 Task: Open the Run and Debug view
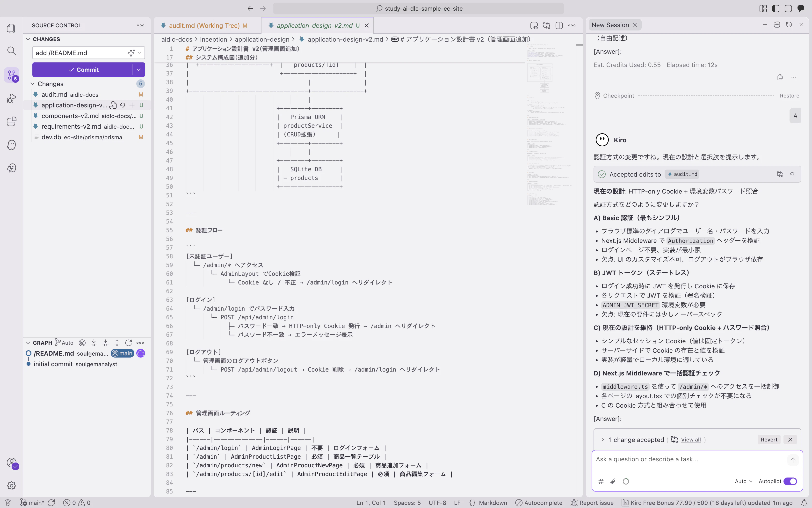tap(11, 98)
